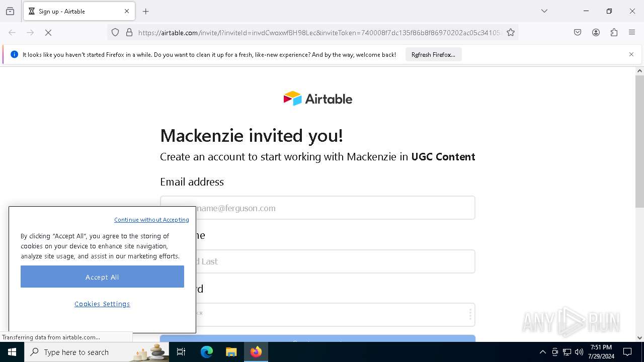This screenshot has width=644, height=362.
Task: Click the Password input field
Action: tap(317, 315)
